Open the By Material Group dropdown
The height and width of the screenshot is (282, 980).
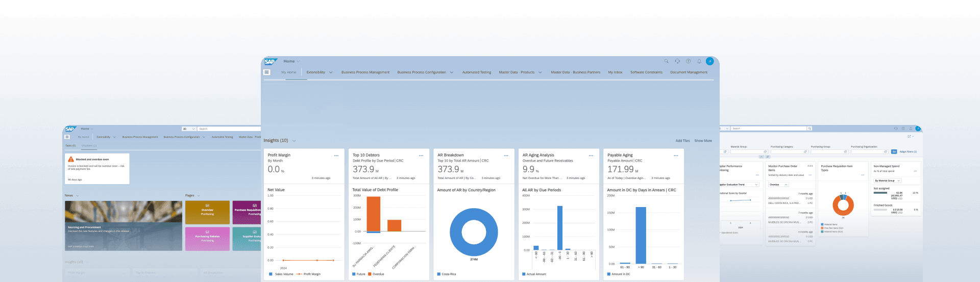888,181
